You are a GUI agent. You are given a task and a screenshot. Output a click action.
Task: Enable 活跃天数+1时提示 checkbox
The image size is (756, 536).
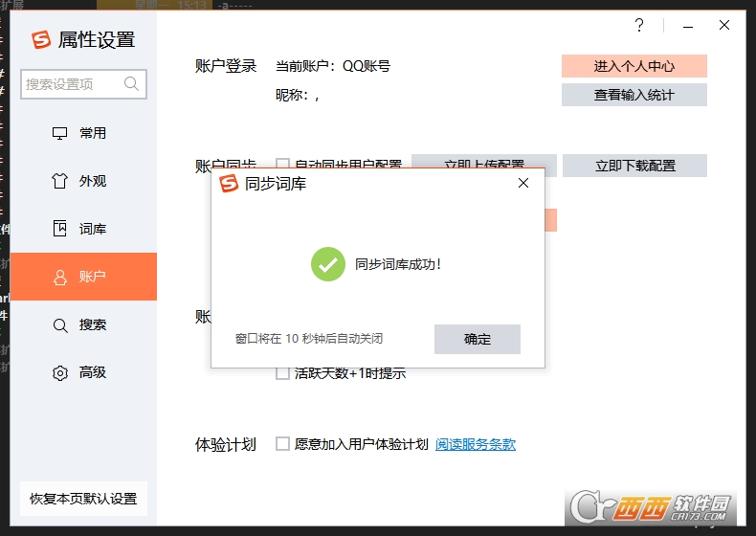(x=282, y=374)
